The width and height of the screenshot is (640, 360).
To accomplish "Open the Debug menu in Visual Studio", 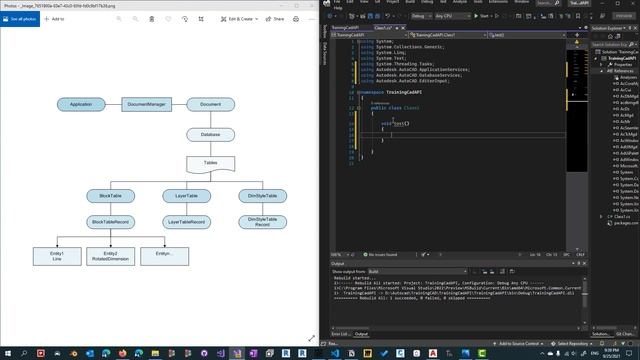I will pos(427,2).
